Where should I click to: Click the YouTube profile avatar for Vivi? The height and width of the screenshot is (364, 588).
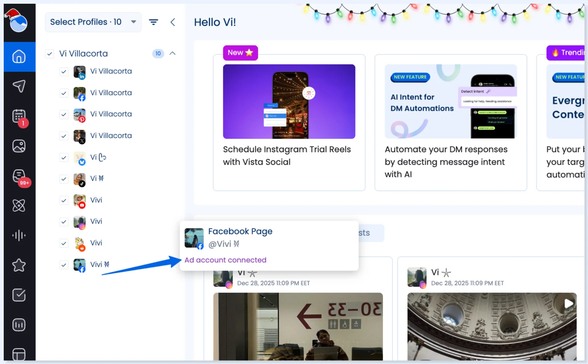click(79, 201)
